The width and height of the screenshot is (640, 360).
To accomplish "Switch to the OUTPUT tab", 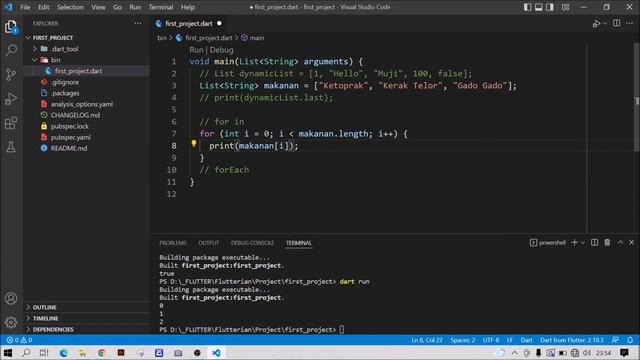I will click(x=209, y=243).
